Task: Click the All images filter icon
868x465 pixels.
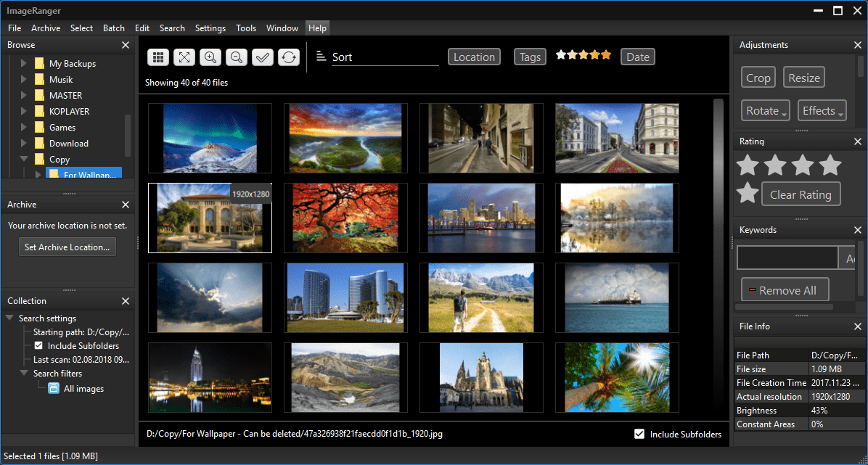Action: (x=54, y=389)
